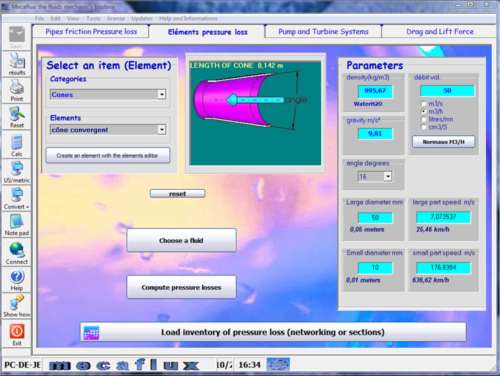This screenshot has width=500, height=376.
Task: Click the Large diameter mm field
Action: [375, 218]
